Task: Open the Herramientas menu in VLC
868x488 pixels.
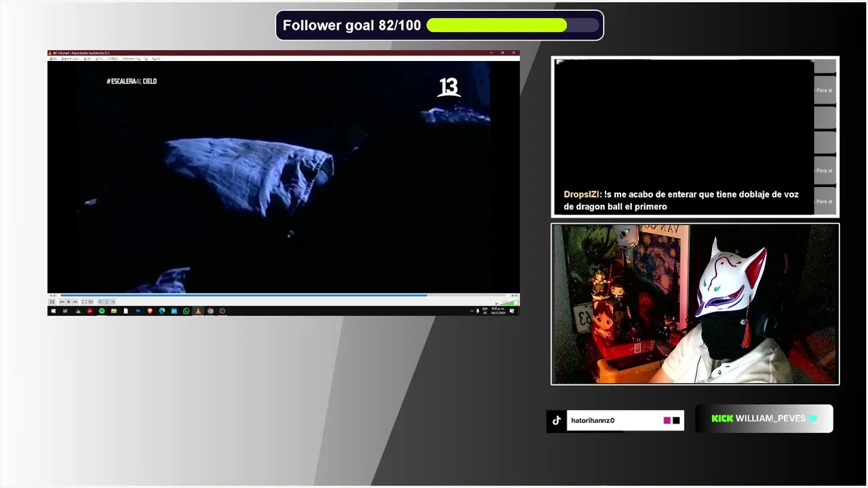Action: [132, 58]
